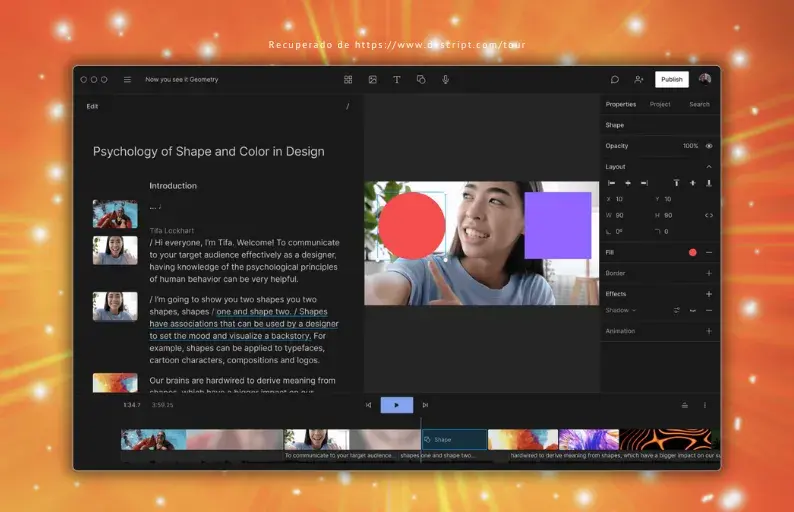Switch to the Project tab
The height and width of the screenshot is (512, 794).
660,104
